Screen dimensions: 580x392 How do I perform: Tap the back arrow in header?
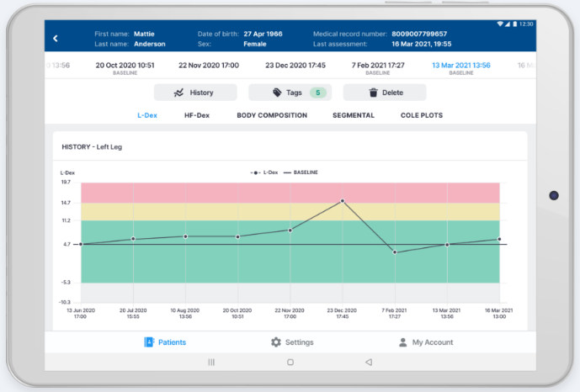click(56, 39)
